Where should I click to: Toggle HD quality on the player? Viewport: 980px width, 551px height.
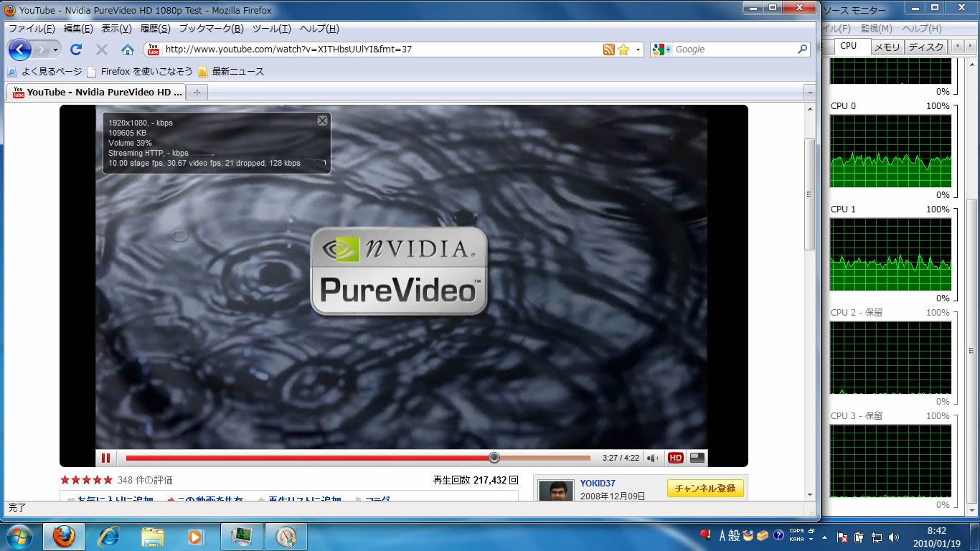click(675, 458)
